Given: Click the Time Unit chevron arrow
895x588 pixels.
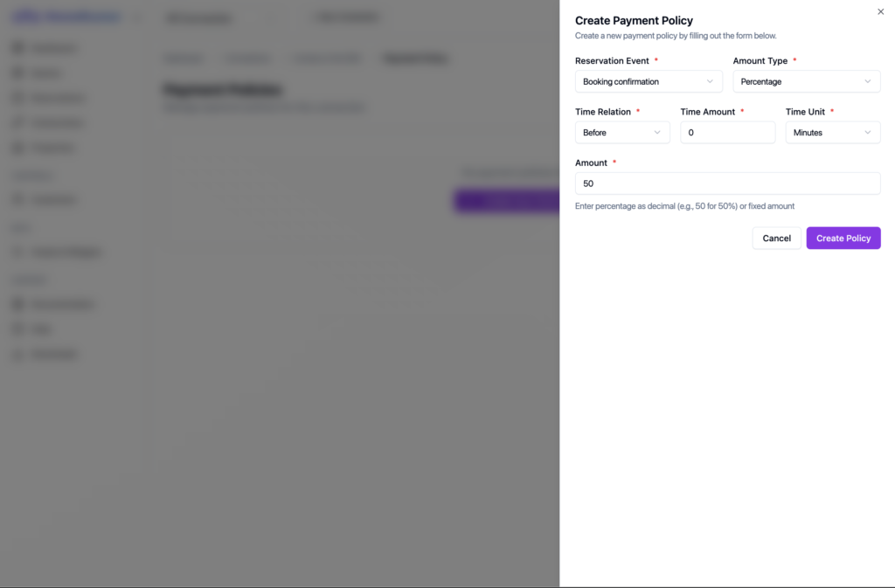Looking at the screenshot, I should click(x=867, y=133).
